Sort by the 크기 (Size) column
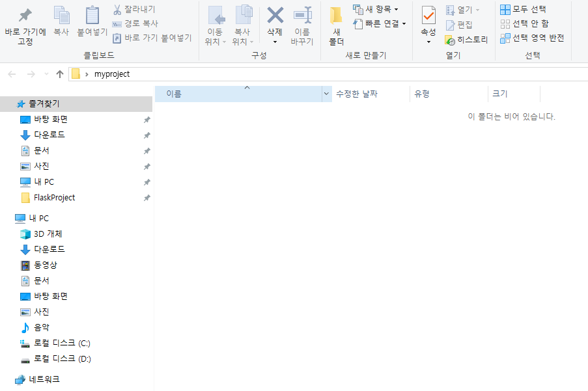This screenshot has height=391, width=588. pos(514,94)
